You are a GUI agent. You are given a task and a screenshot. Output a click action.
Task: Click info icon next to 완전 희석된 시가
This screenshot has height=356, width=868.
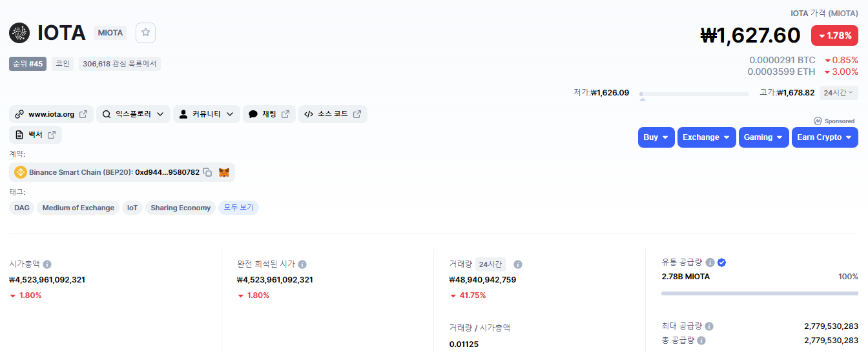pyautogui.click(x=302, y=264)
